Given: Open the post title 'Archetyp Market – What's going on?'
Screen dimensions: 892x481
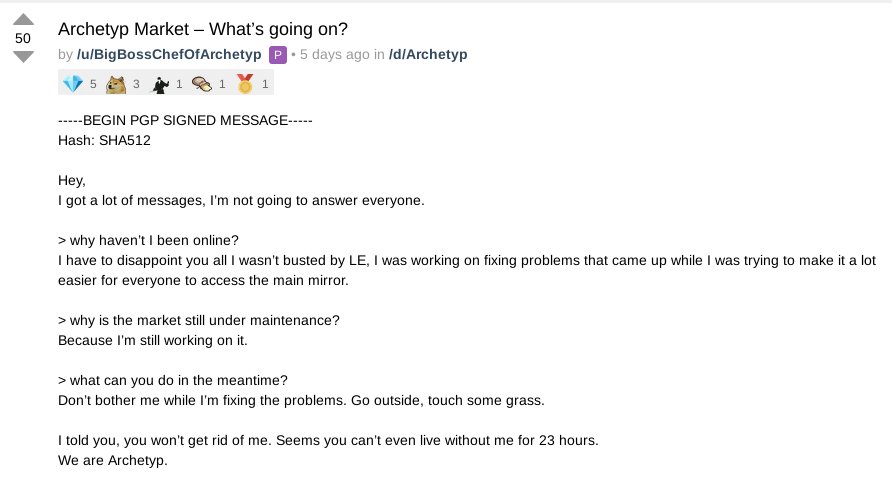Looking at the screenshot, I should point(203,29).
